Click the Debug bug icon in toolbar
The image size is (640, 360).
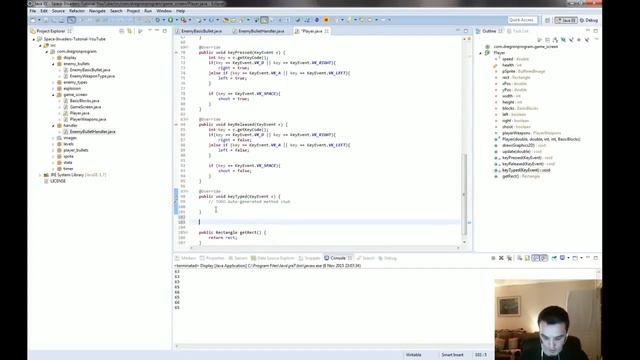tap(158, 20)
